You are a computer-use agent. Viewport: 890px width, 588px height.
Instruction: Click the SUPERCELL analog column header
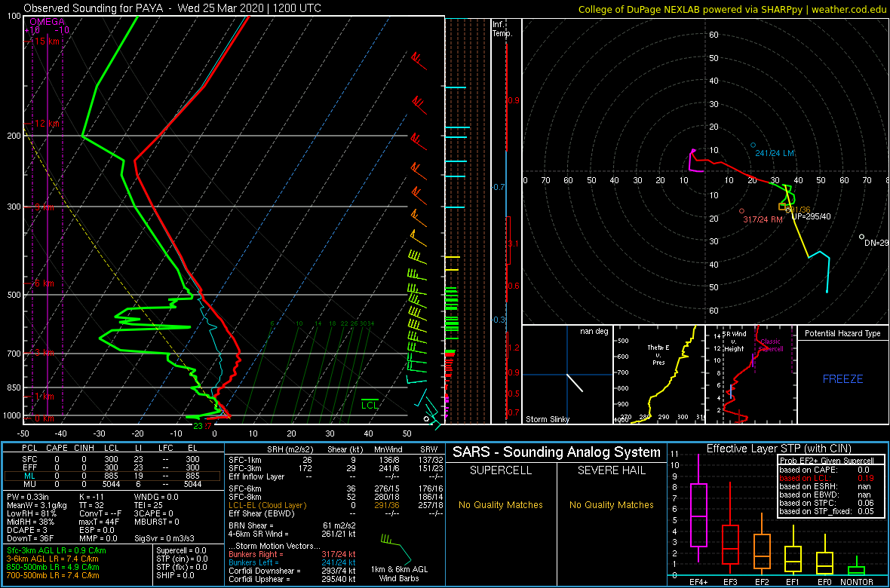(x=501, y=471)
